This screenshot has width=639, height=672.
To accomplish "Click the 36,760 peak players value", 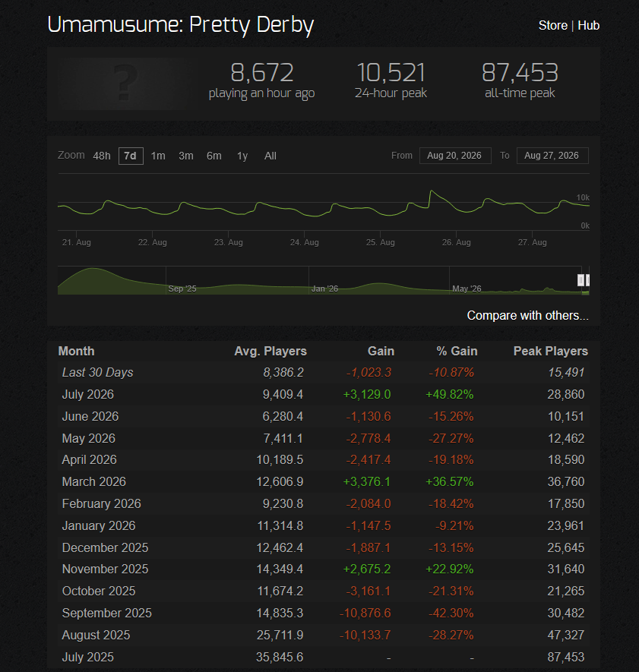I will [565, 481].
